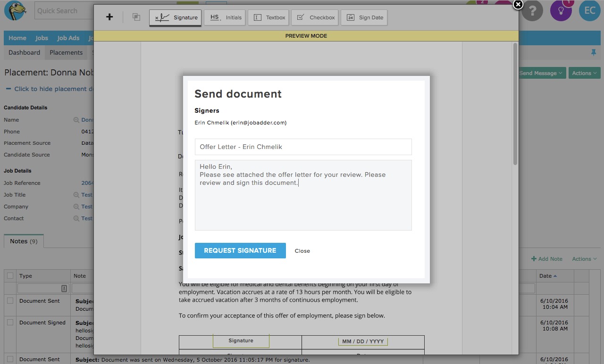Close the document preview with the X icon
The image size is (604, 364).
click(518, 5)
